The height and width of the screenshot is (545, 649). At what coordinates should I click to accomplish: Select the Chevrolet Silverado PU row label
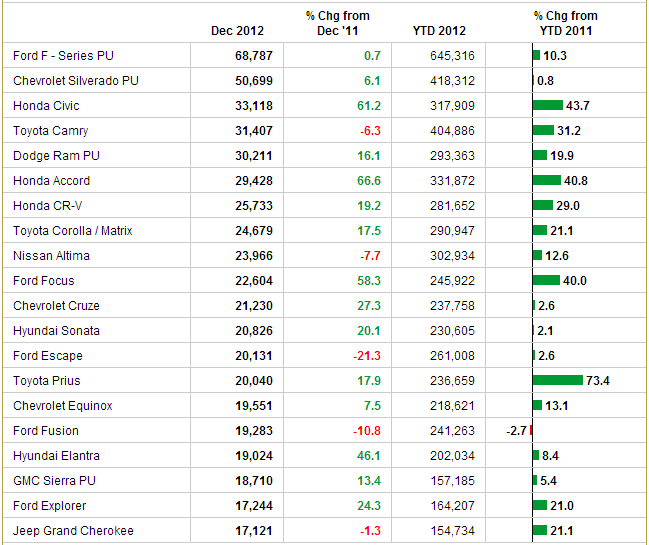pyautogui.click(x=76, y=81)
